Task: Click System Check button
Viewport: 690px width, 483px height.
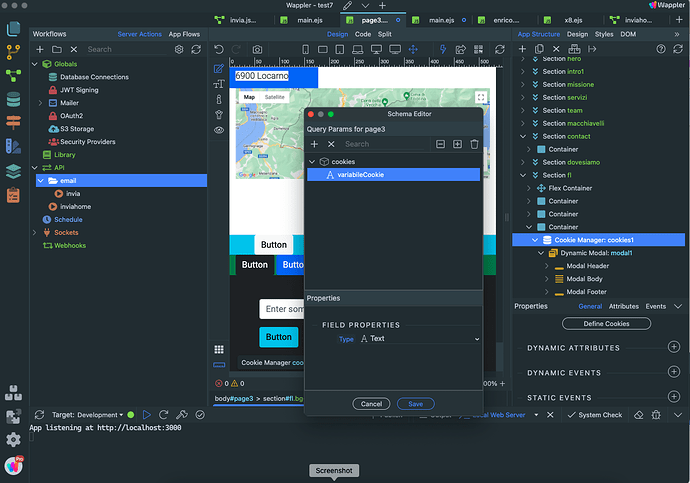Action: (x=595, y=415)
